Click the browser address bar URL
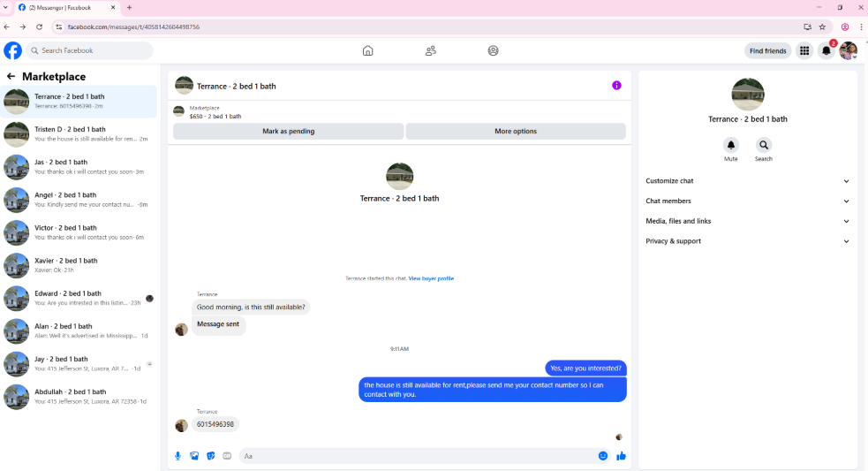This screenshot has height=471, width=868. pyautogui.click(x=133, y=27)
